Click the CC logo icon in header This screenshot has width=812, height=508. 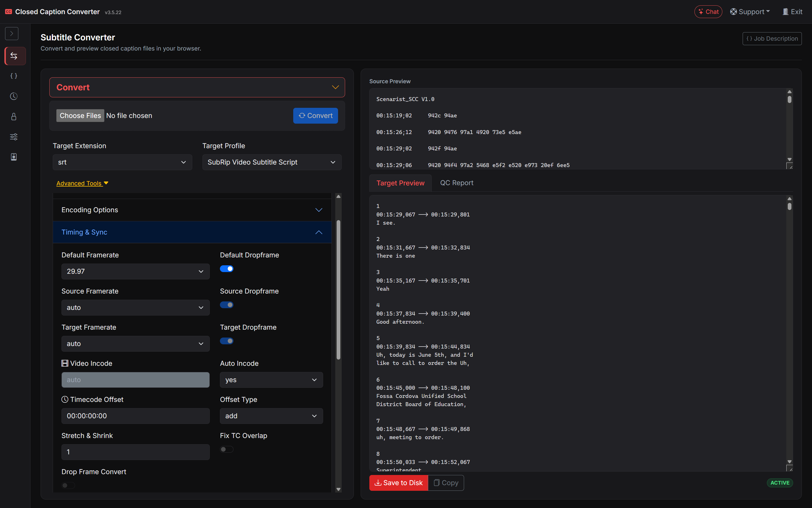pos(8,12)
